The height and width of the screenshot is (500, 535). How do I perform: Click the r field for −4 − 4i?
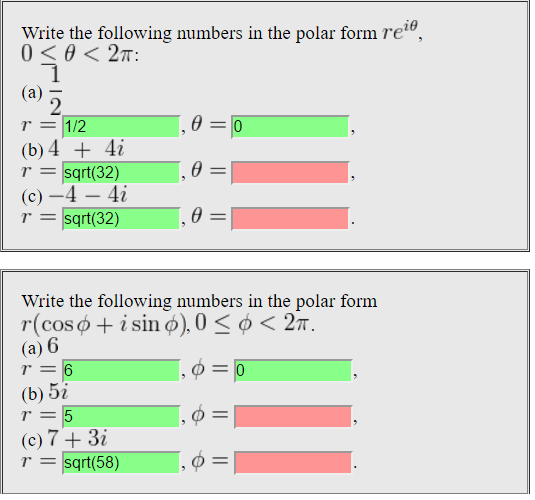point(121,219)
